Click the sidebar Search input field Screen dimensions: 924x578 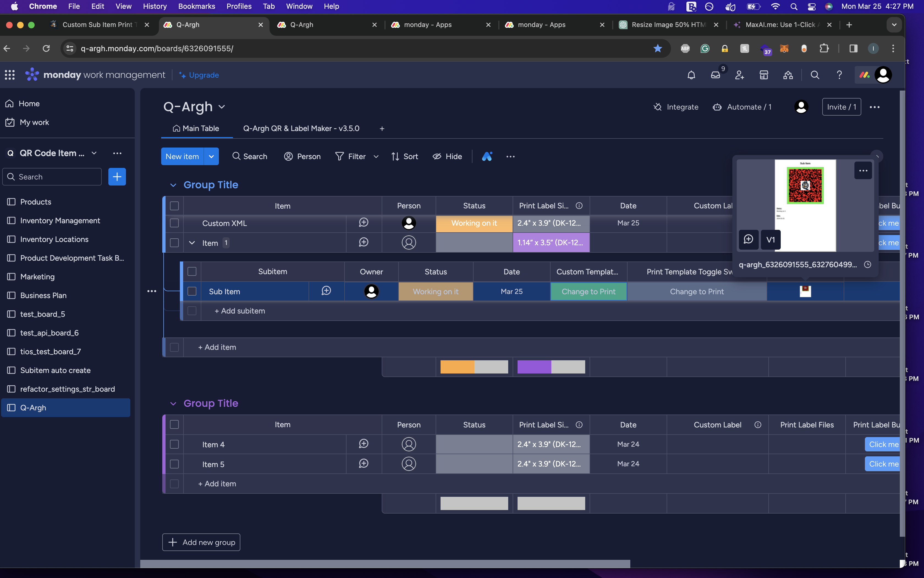click(52, 177)
